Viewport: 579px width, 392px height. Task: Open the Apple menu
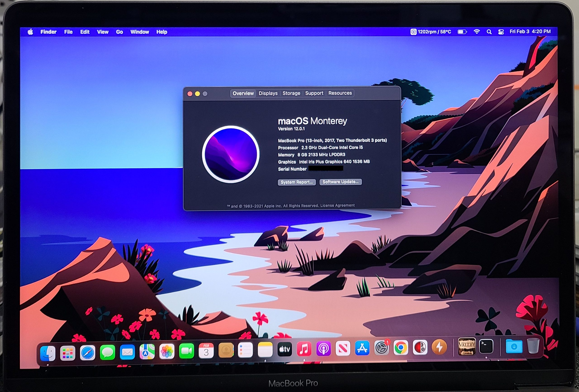pyautogui.click(x=30, y=32)
